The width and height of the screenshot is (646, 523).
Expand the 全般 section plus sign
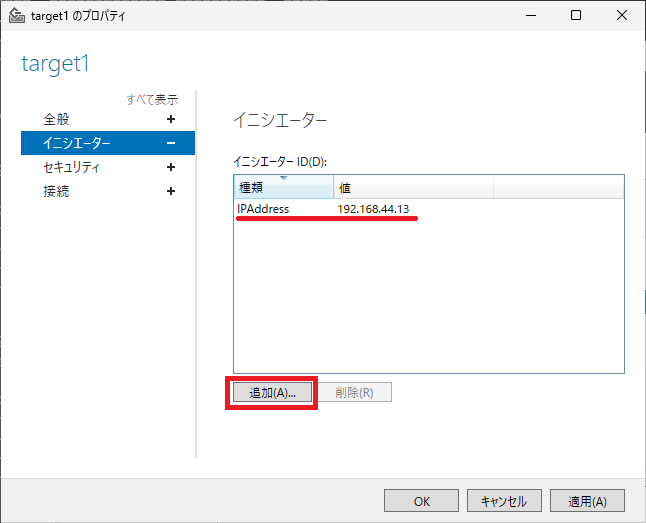pyautogui.click(x=171, y=119)
